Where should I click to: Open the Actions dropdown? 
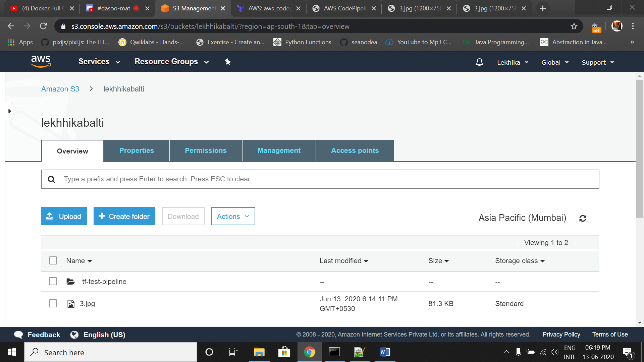tap(233, 217)
